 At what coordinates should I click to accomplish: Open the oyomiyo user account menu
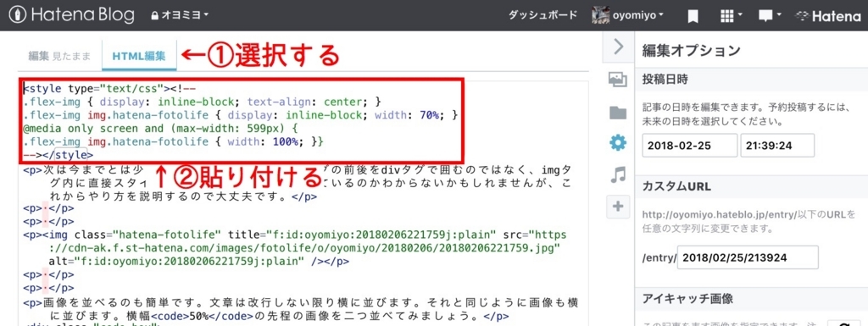637,15
